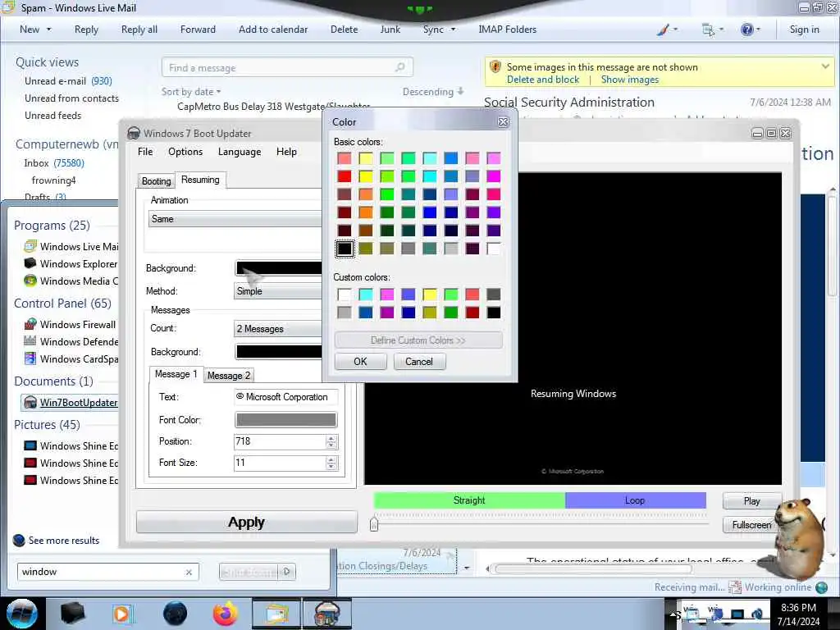Viewport: 840px width, 630px height.
Task: Click the Find a message search field
Action: click(x=287, y=67)
